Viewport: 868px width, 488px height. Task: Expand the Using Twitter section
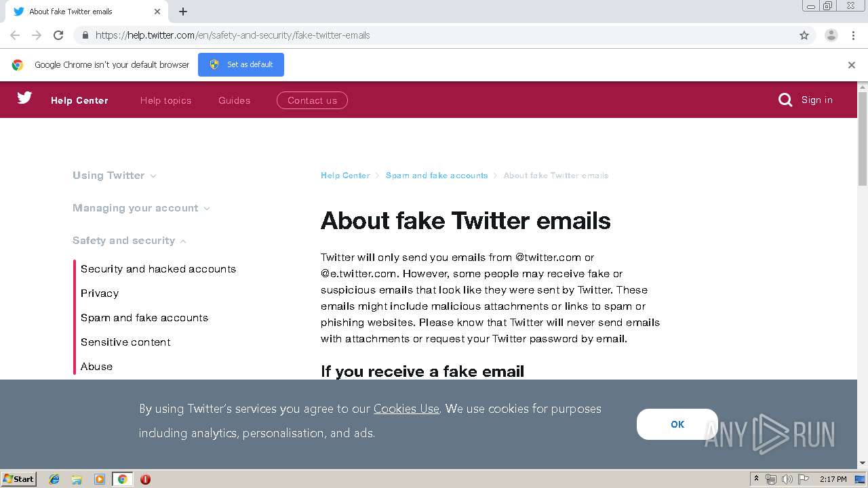(114, 176)
